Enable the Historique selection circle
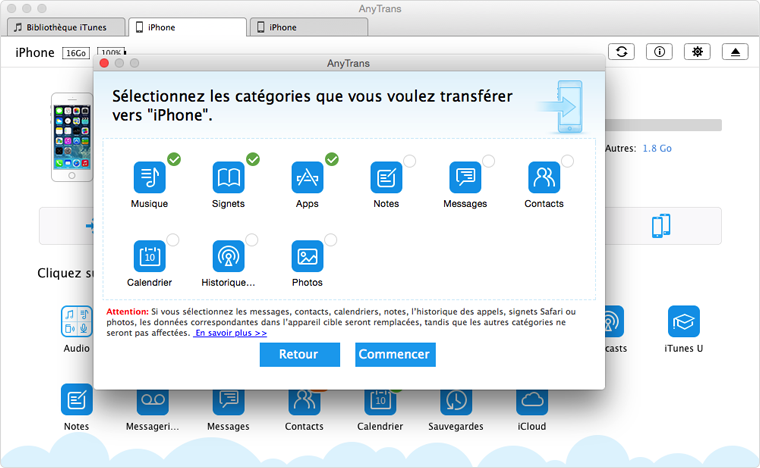Image resolution: width=760 pixels, height=468 pixels. point(252,240)
